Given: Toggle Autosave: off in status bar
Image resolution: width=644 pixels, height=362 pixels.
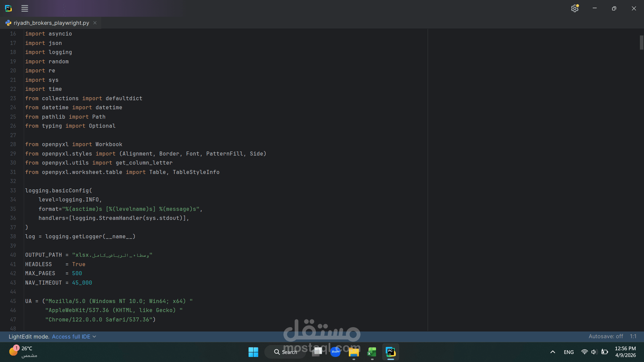Looking at the screenshot, I should (x=605, y=336).
